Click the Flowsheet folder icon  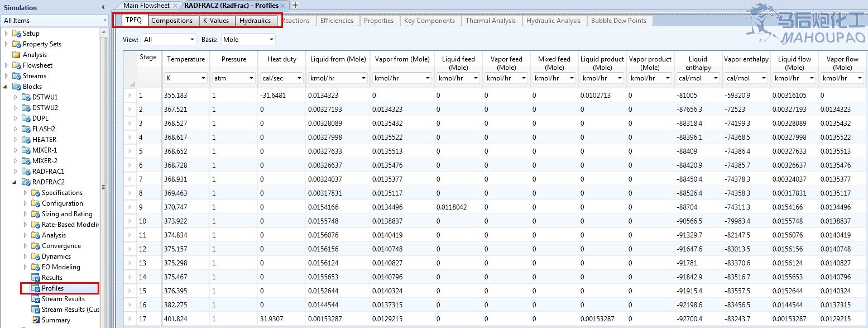click(16, 65)
